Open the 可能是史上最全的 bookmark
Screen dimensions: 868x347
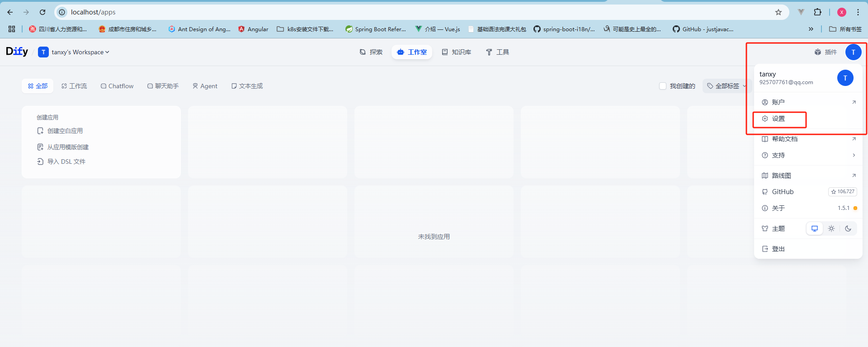pyautogui.click(x=632, y=29)
